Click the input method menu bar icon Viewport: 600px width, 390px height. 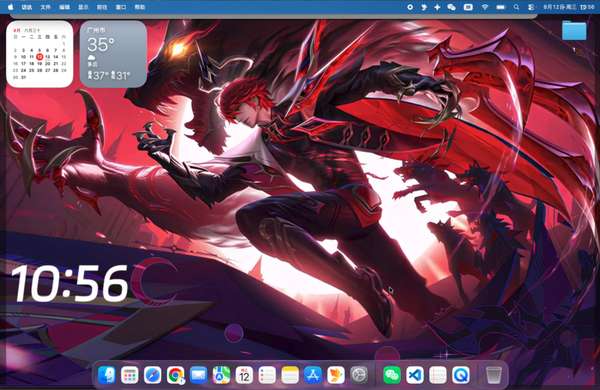[468, 7]
